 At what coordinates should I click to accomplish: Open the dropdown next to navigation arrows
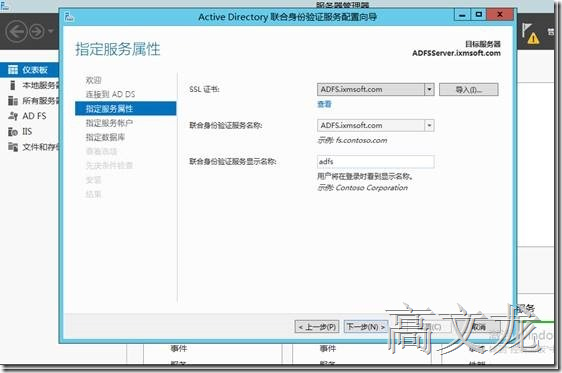pos(51,32)
